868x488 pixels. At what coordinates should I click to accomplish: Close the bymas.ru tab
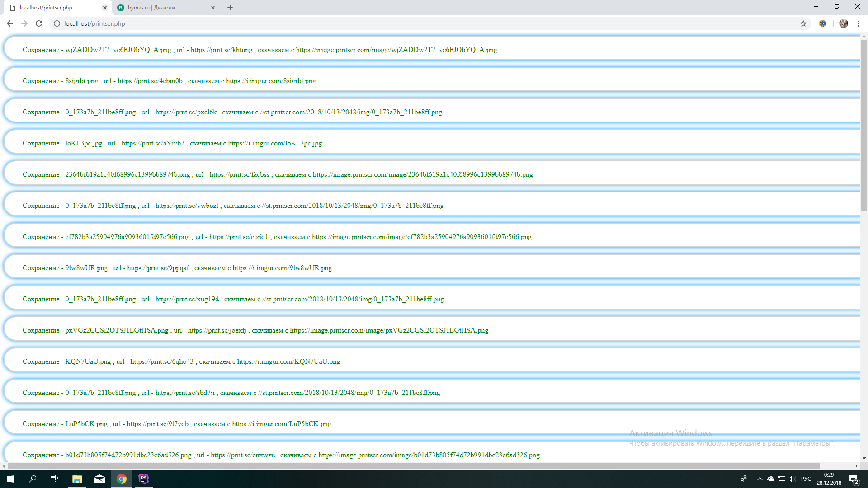tap(213, 8)
